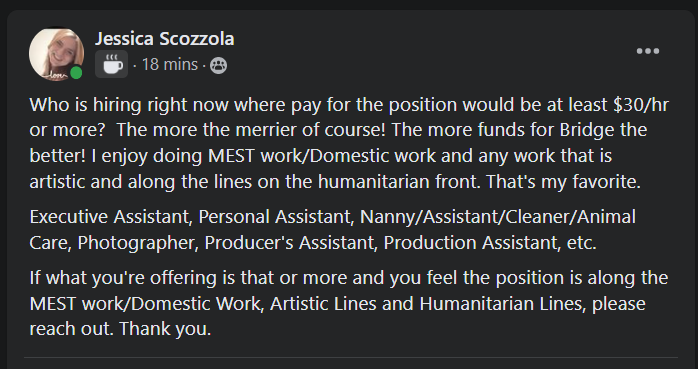The height and width of the screenshot is (369, 698).
Task: Click the '$30/hr' text in the post
Action: click(x=641, y=105)
